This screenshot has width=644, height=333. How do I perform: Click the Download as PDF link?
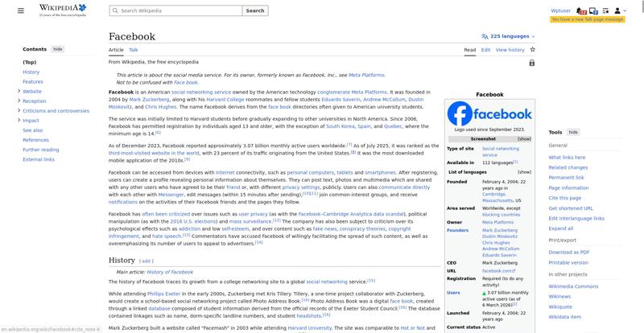coord(568,253)
